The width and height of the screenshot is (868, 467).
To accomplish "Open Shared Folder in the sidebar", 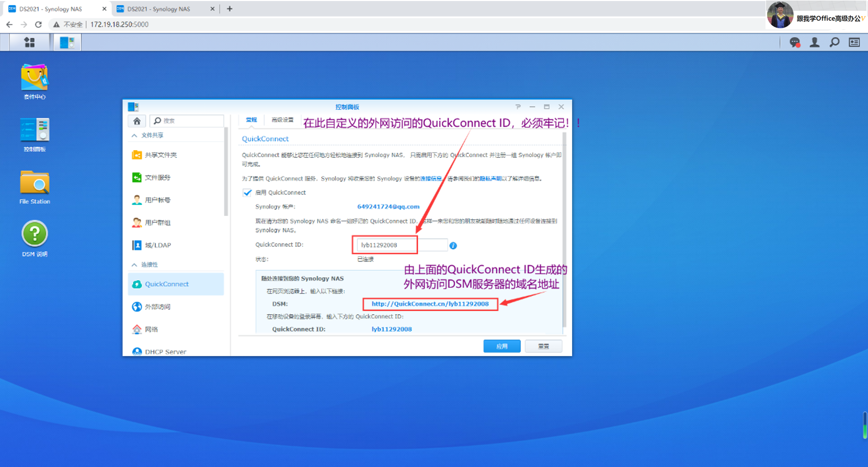I will tap(161, 155).
